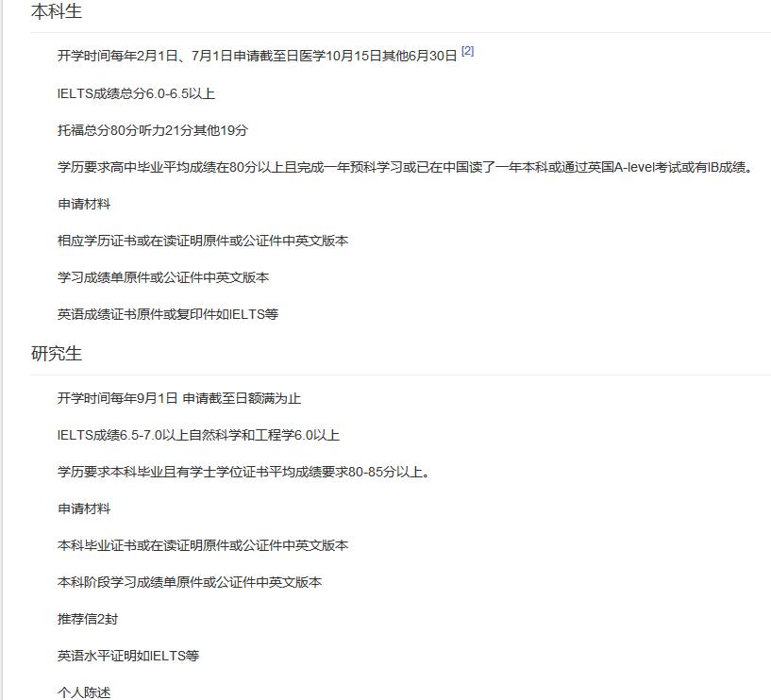The height and width of the screenshot is (700, 771).
Task: Click the 研究生 section heading
Action: click(57, 354)
